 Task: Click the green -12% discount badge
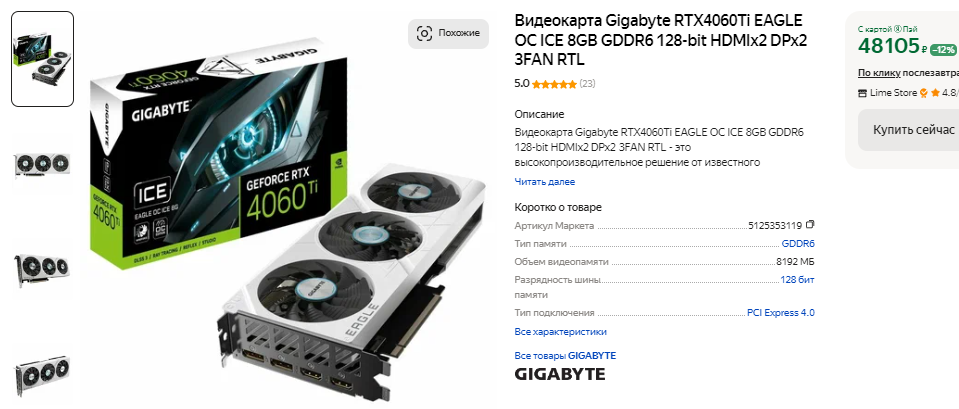click(944, 49)
